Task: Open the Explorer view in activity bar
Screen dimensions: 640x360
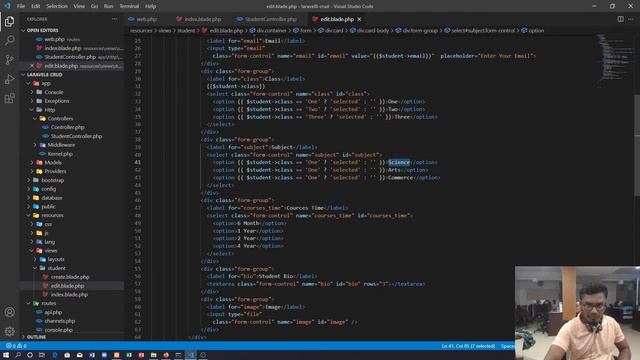Action: [9, 21]
